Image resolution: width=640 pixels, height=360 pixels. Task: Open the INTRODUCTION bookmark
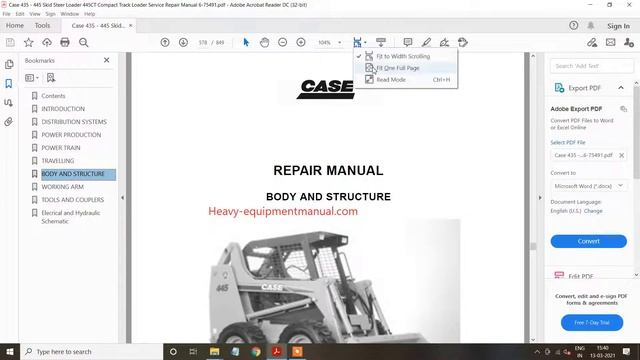(63, 109)
